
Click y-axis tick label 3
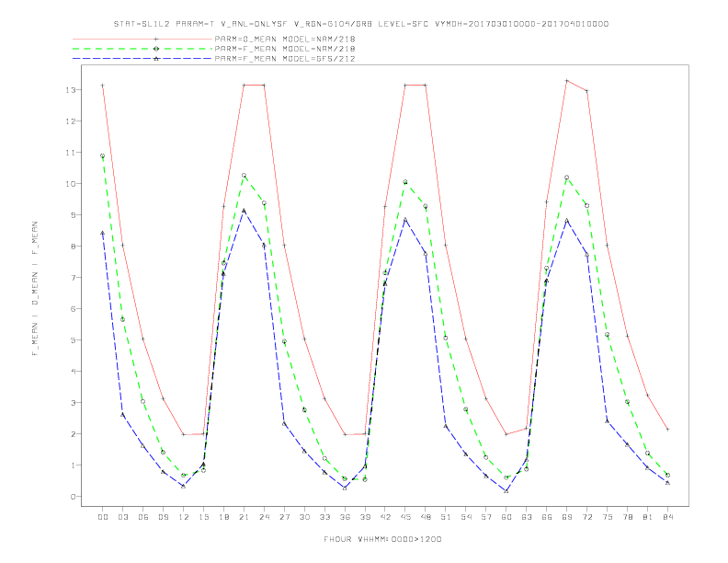coord(73,403)
